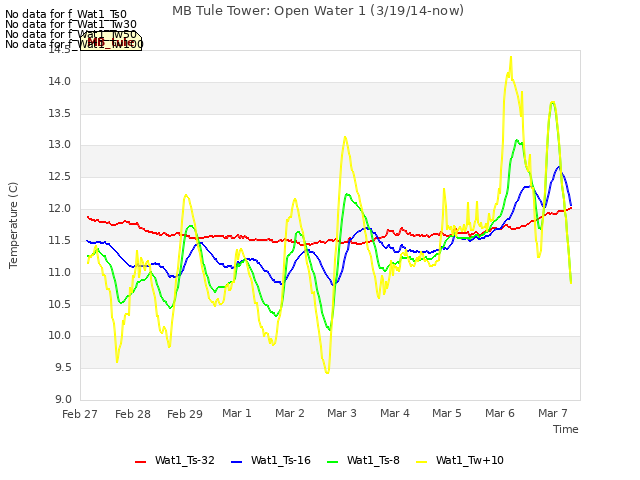Screen dimensions: 640x480
Task: Click the red Wat1_Ts-32 legend swatch
Action: tap(140, 462)
